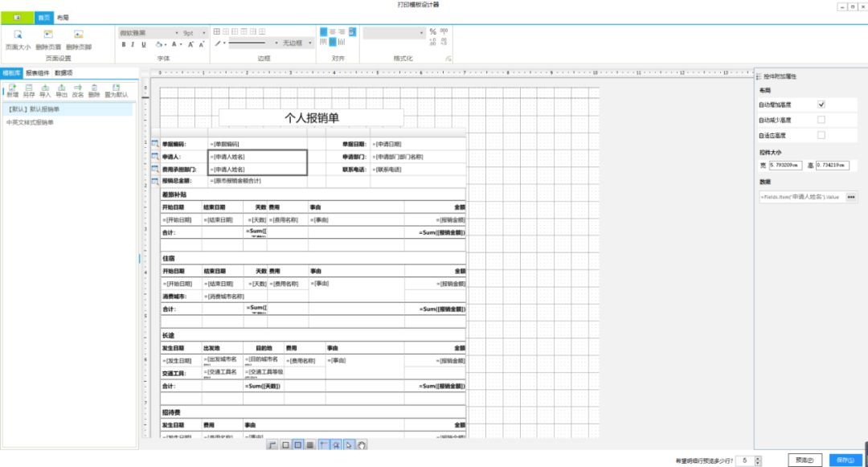Expand the 无边框 border style dropdown

[x=294, y=43]
